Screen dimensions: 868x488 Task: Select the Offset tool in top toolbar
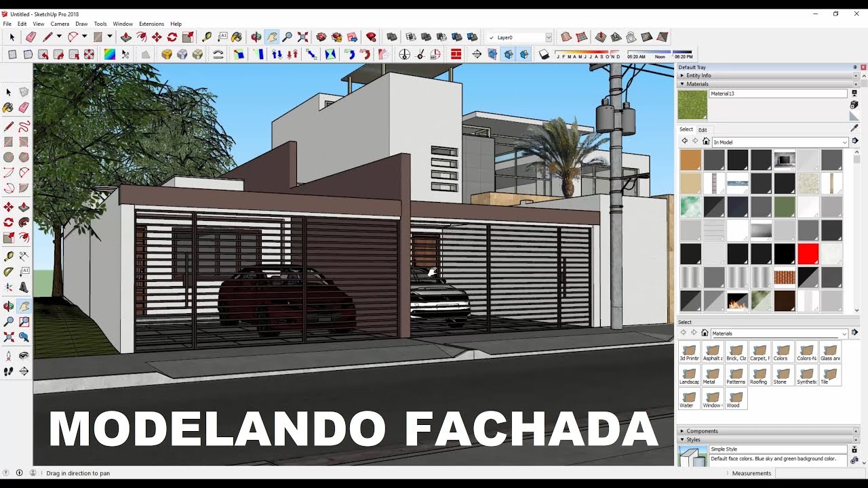tap(142, 37)
